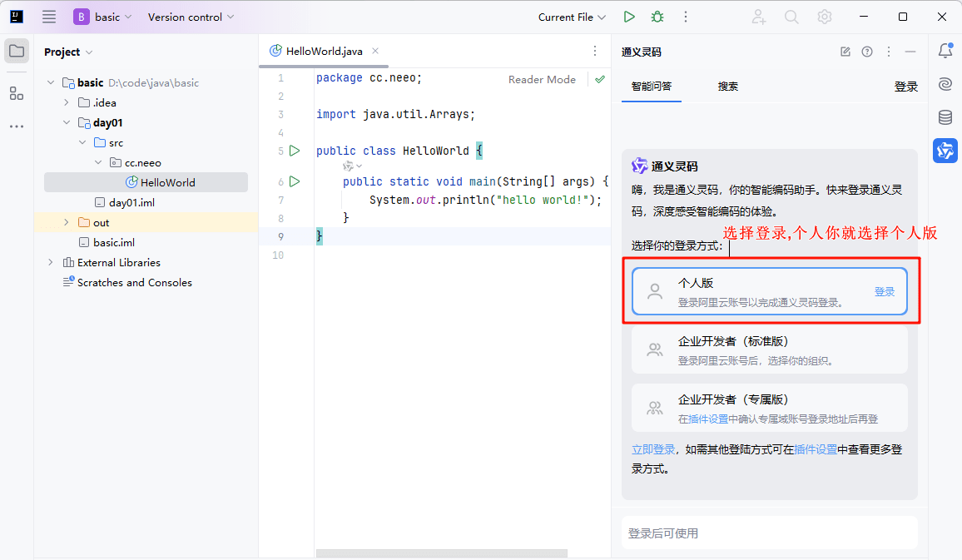962x560 pixels.
Task: Run main method from gutter line 6
Action: pos(295,181)
